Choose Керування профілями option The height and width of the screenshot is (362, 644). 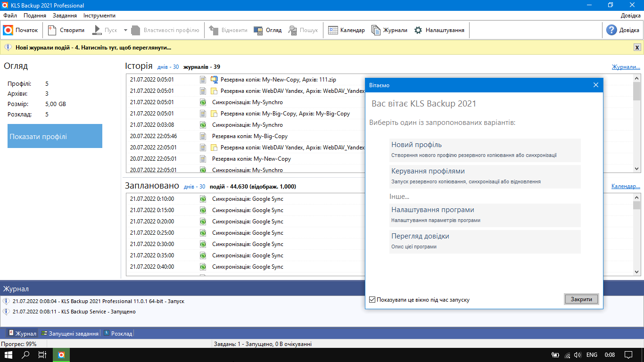click(485, 176)
